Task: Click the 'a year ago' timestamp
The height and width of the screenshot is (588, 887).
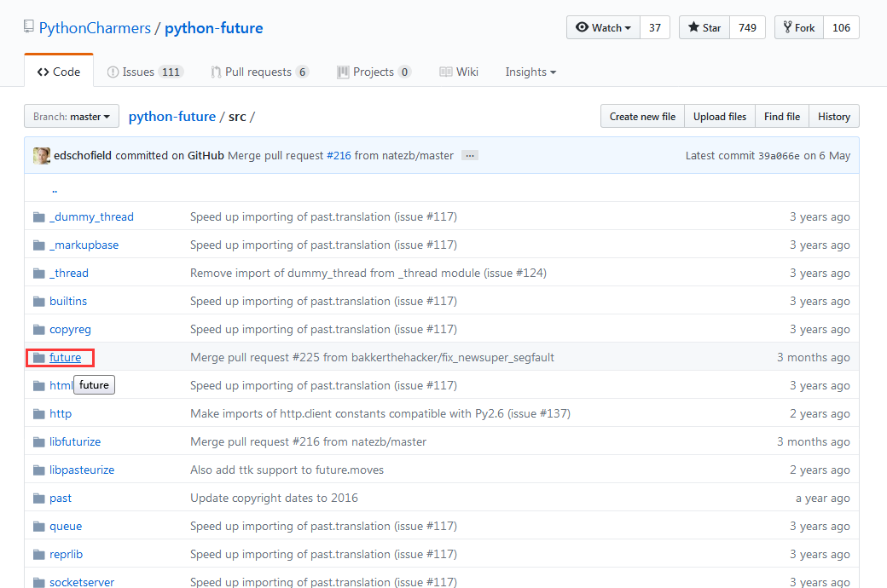Action: point(822,499)
